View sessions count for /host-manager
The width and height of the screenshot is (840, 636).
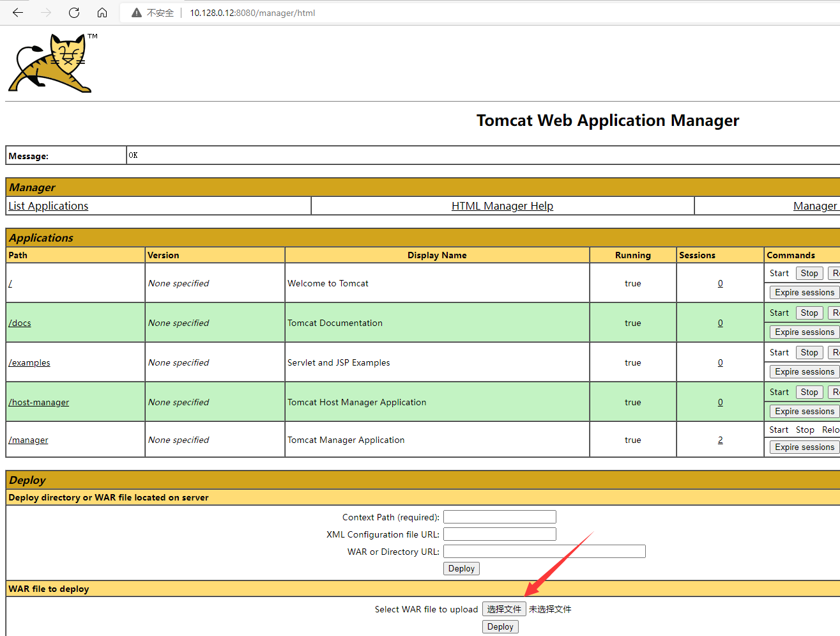pyautogui.click(x=721, y=402)
